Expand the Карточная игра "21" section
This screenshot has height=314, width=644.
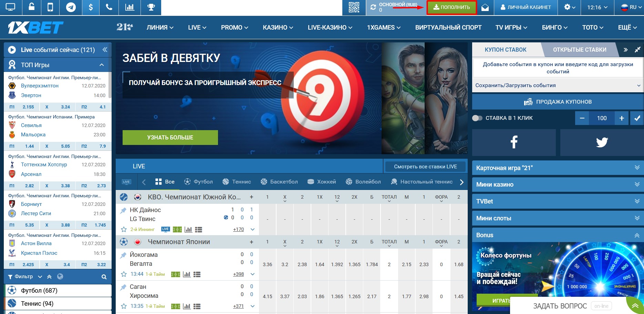[x=558, y=168]
